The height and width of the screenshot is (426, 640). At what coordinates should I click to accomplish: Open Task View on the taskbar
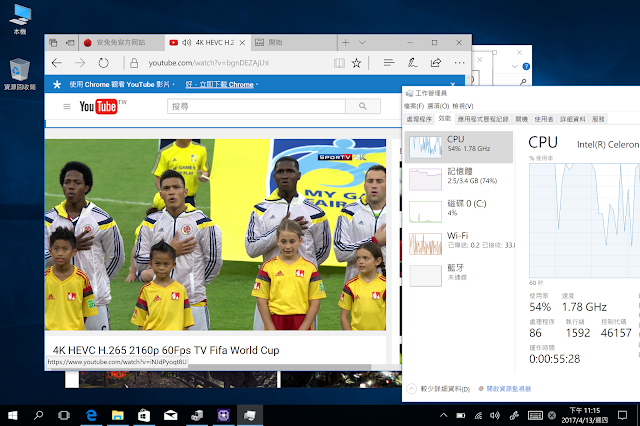[x=64, y=415]
